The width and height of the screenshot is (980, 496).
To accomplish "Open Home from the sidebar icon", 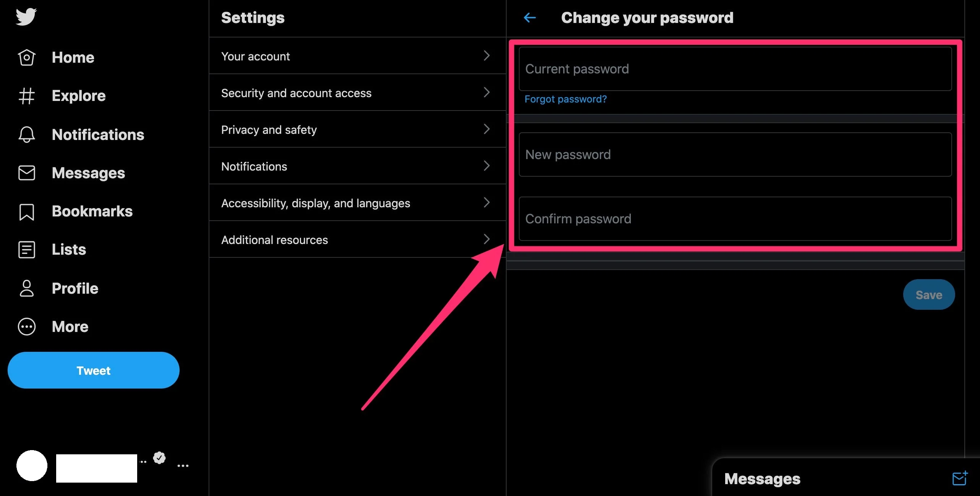I will [27, 58].
